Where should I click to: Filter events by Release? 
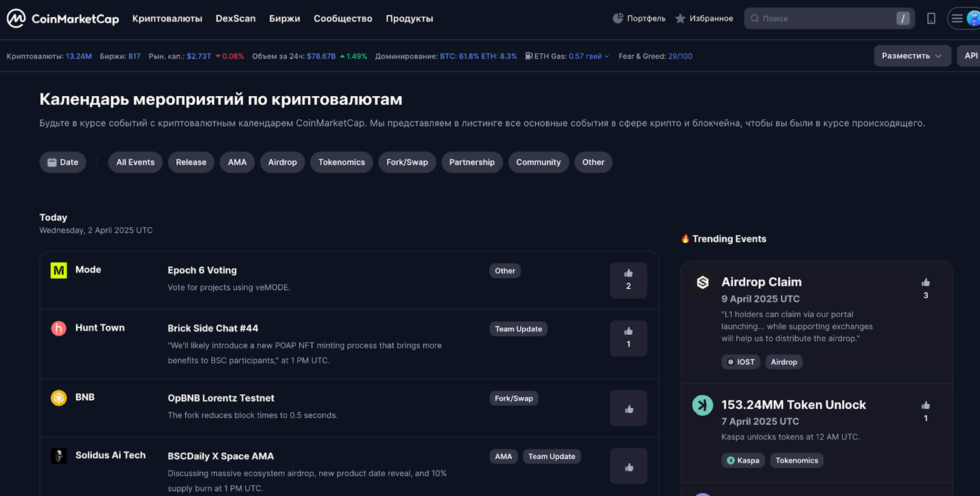tap(191, 162)
